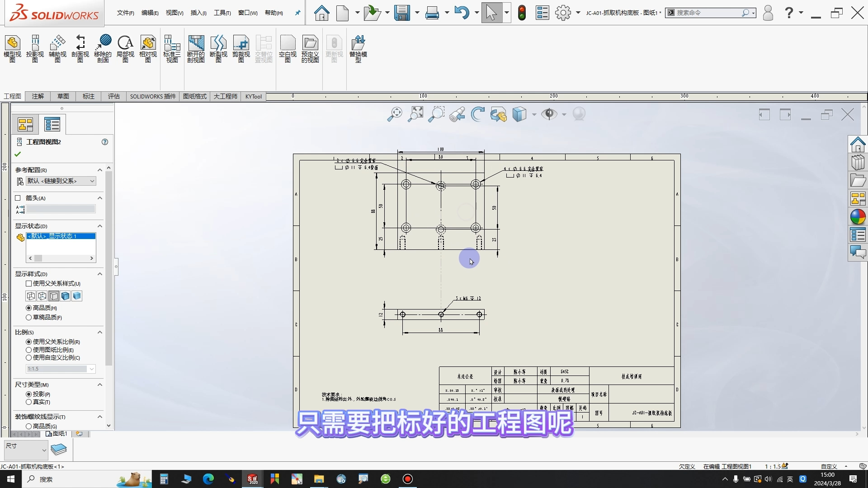Select the 剖面视图 (Section View) tool

click(80, 47)
